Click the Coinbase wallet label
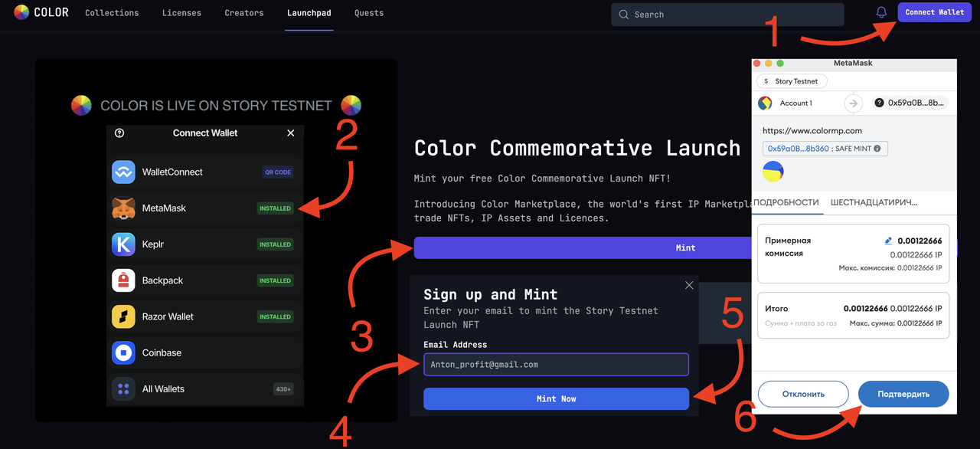The height and width of the screenshot is (449, 980). pyautogui.click(x=162, y=352)
